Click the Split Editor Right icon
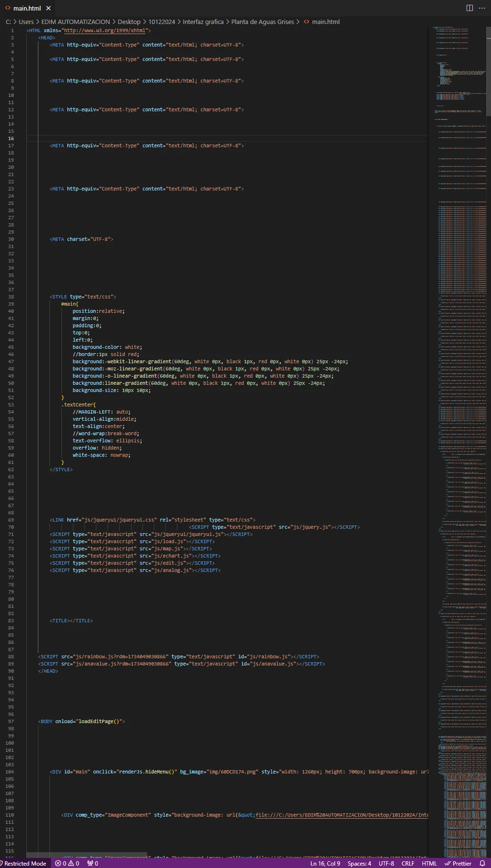 (469, 8)
